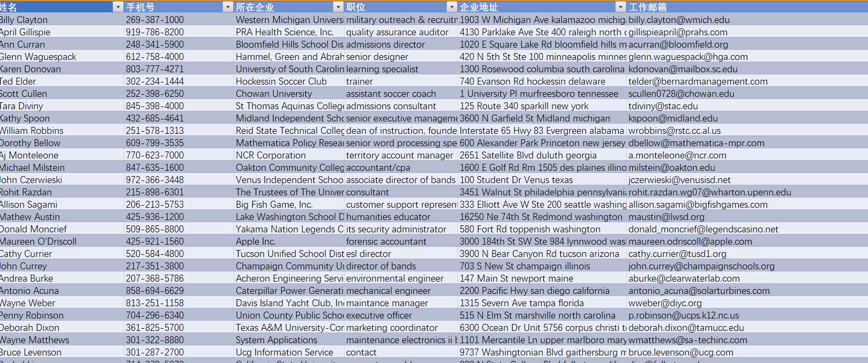
Task: Select company Champaign Community Unit cell
Action: 289,266
